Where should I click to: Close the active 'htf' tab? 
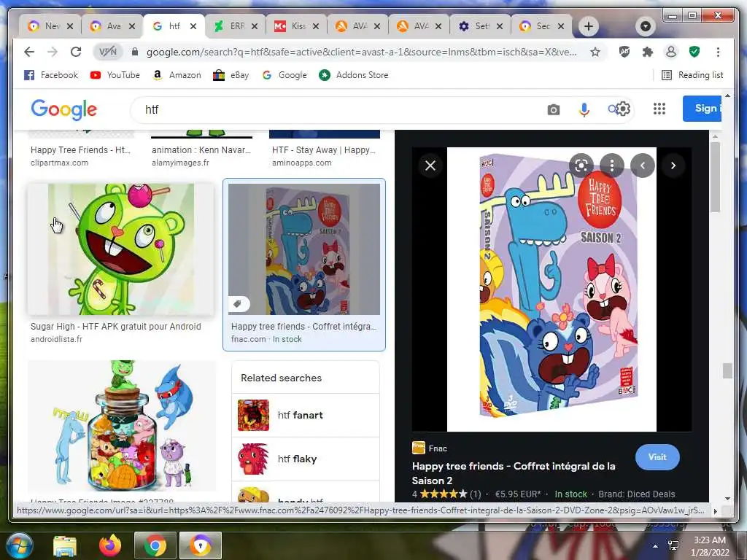coord(193,26)
